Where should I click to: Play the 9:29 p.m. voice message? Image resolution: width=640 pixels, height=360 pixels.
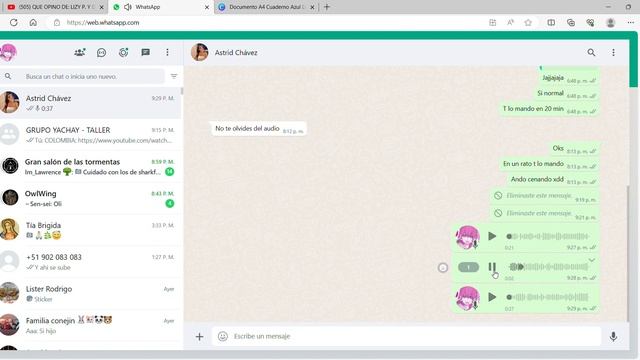492,297
